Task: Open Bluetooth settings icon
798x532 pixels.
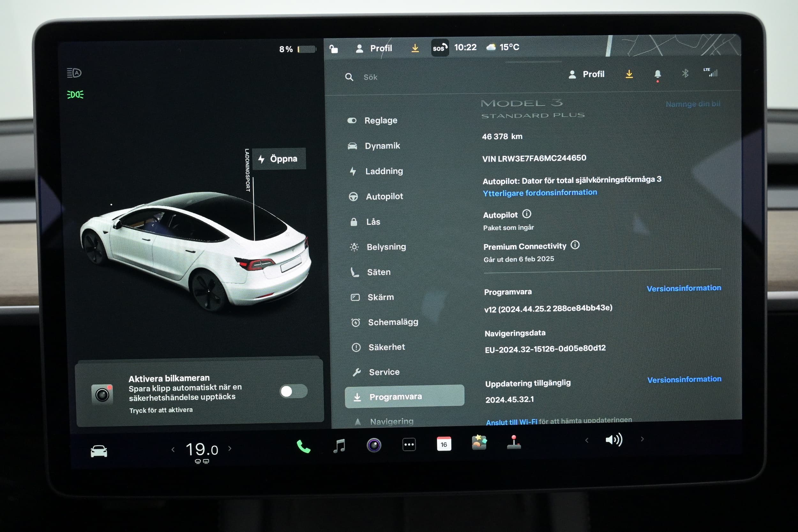Action: tap(685, 73)
